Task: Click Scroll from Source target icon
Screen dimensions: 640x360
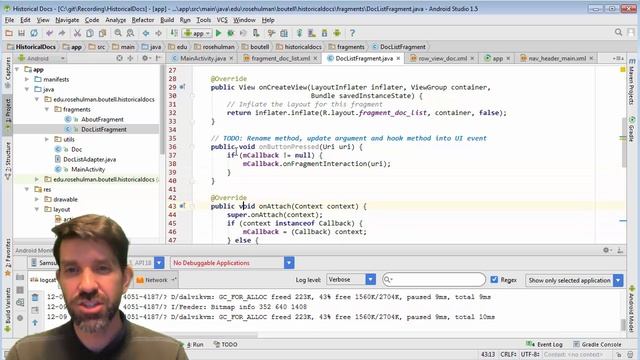Action: (120, 58)
